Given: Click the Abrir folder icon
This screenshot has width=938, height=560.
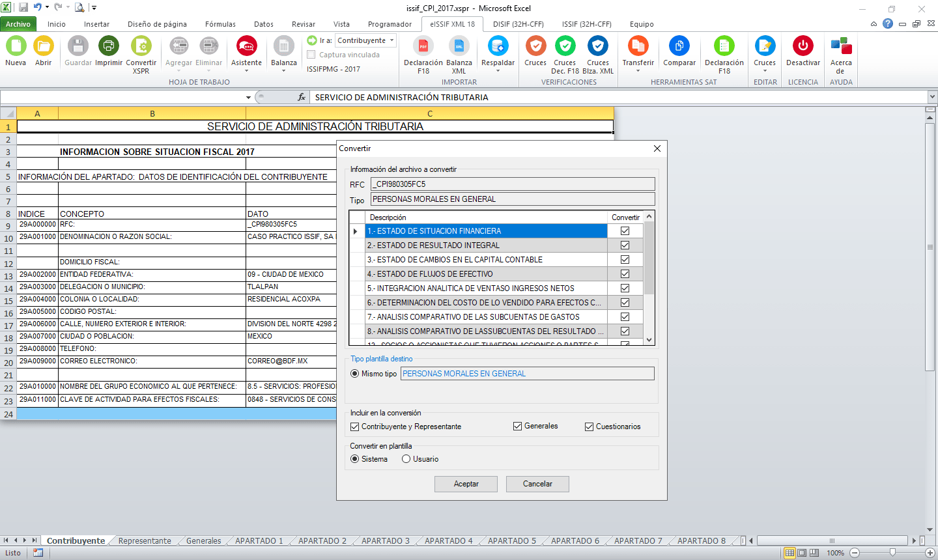Looking at the screenshot, I should click(x=44, y=46).
